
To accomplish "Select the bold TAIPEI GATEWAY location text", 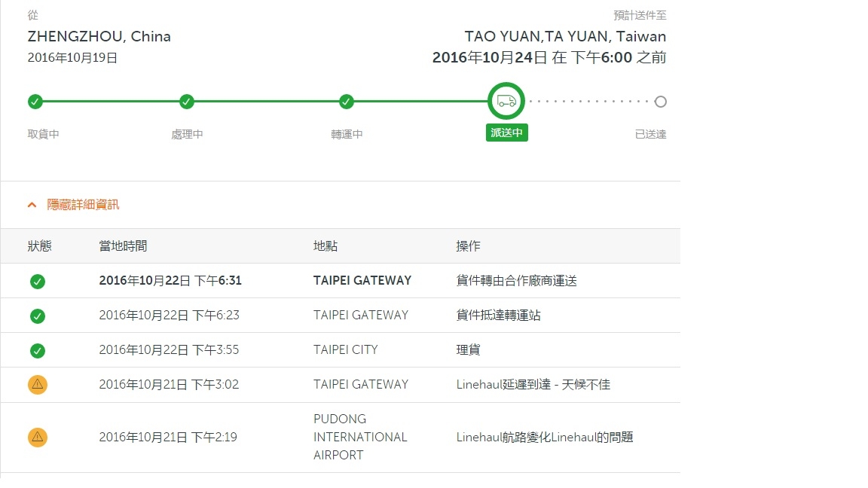I will [362, 280].
